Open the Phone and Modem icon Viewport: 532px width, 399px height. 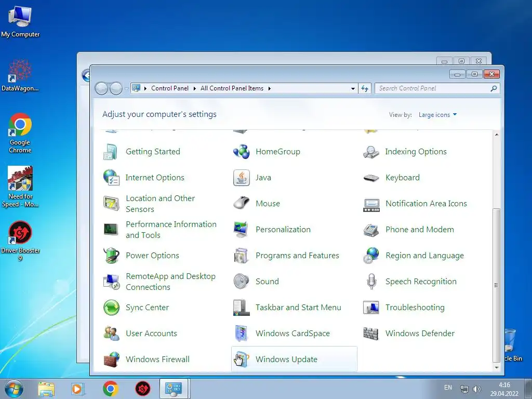coord(371,230)
